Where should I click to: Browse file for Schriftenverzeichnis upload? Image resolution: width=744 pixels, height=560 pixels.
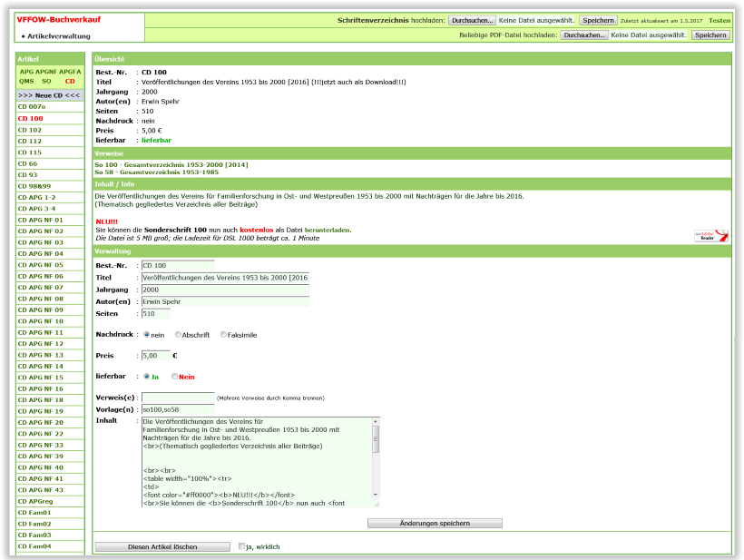pyautogui.click(x=472, y=20)
